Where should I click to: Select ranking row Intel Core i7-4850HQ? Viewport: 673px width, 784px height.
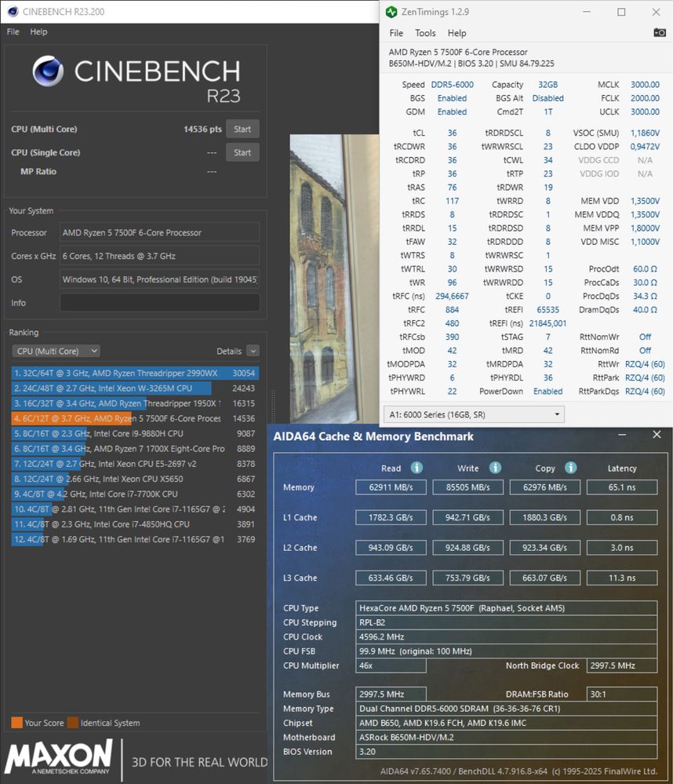tap(135, 524)
